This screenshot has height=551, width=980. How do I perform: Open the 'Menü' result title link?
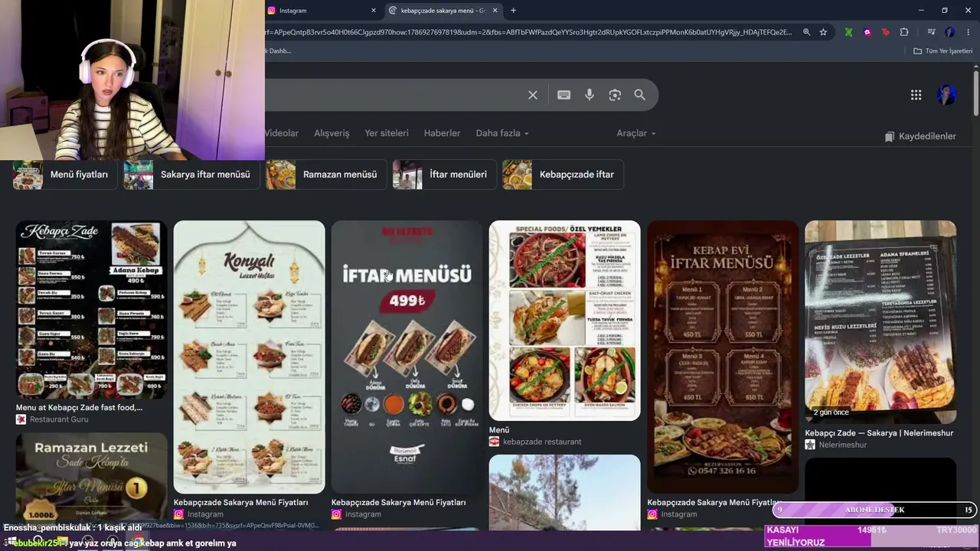(x=498, y=430)
